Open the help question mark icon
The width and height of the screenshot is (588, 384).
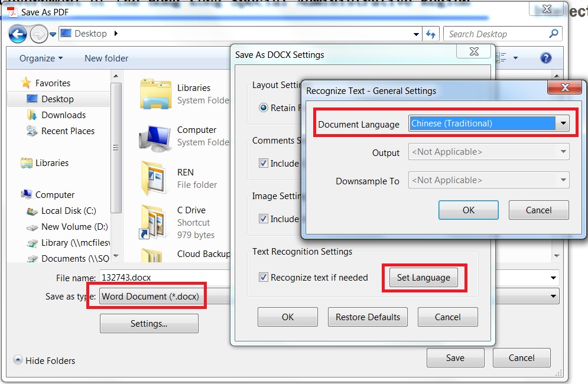pyautogui.click(x=545, y=58)
